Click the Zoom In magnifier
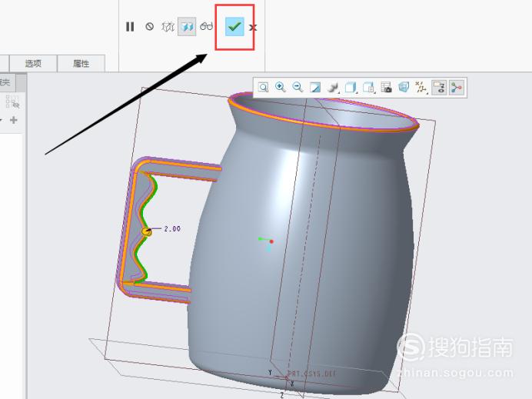The width and height of the screenshot is (532, 399). coord(281,87)
